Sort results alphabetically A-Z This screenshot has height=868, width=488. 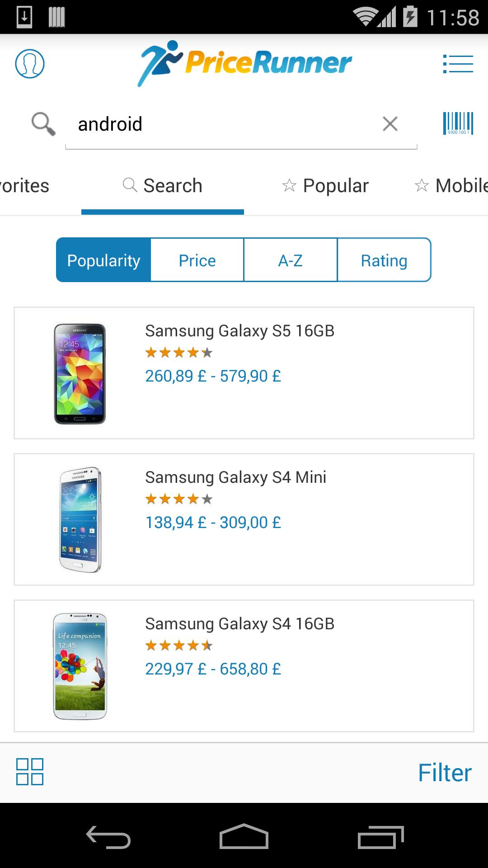tap(291, 260)
